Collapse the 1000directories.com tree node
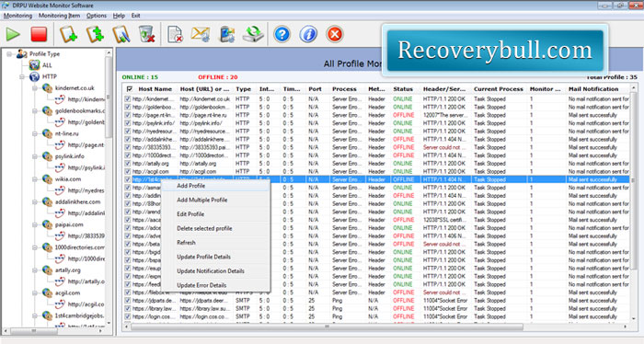This screenshot has width=644, height=344. coord(35,247)
